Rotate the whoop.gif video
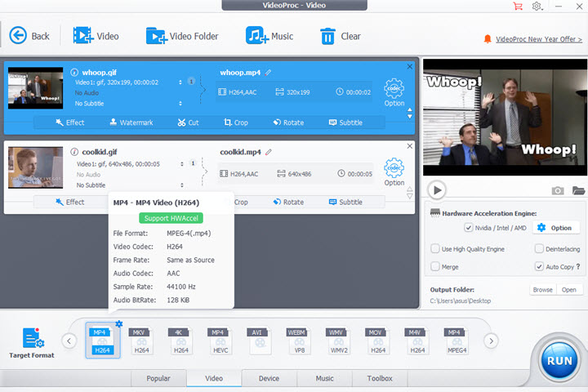The image size is (588, 392). [288, 122]
